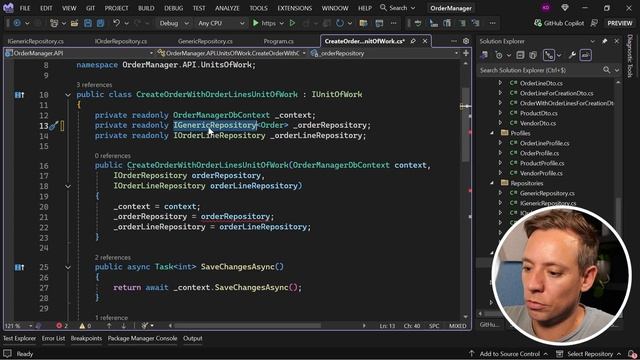Open the Error List tool window tab
Viewport: 640px width, 360px height.
53,338
